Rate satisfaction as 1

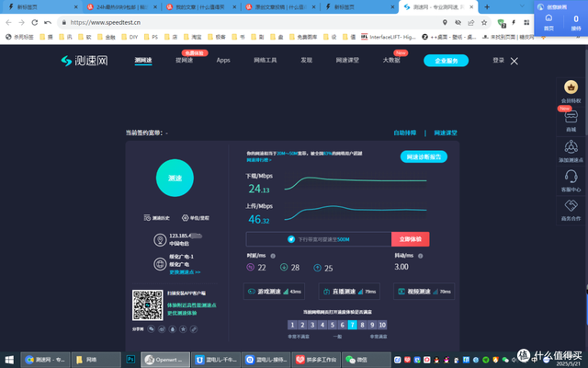[292, 325]
